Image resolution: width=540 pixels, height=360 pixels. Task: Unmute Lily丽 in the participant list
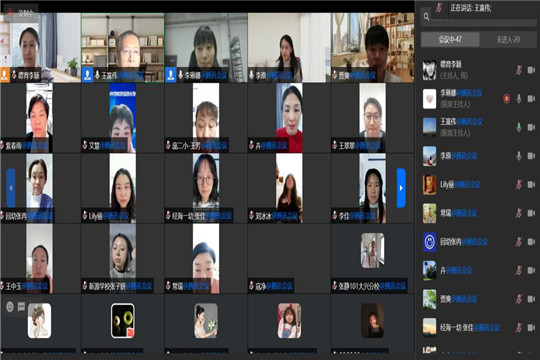[x=519, y=185]
